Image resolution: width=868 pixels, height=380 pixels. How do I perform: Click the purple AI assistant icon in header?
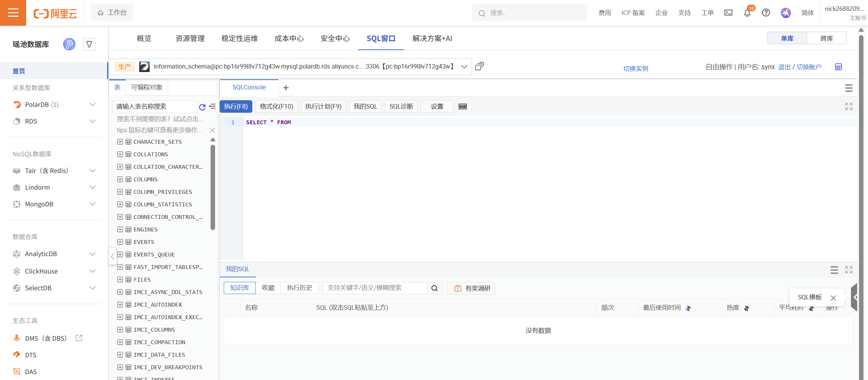click(x=786, y=13)
